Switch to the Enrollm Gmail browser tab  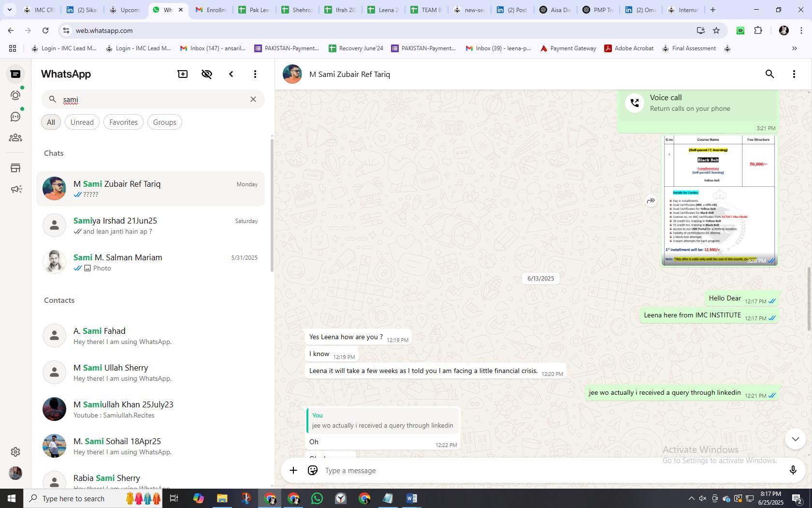tap(211, 10)
